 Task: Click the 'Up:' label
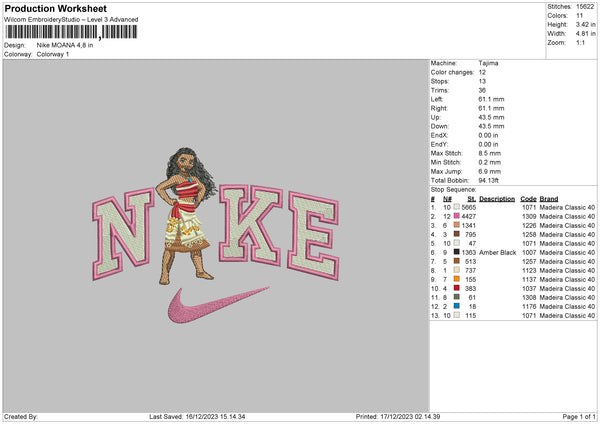435,117
